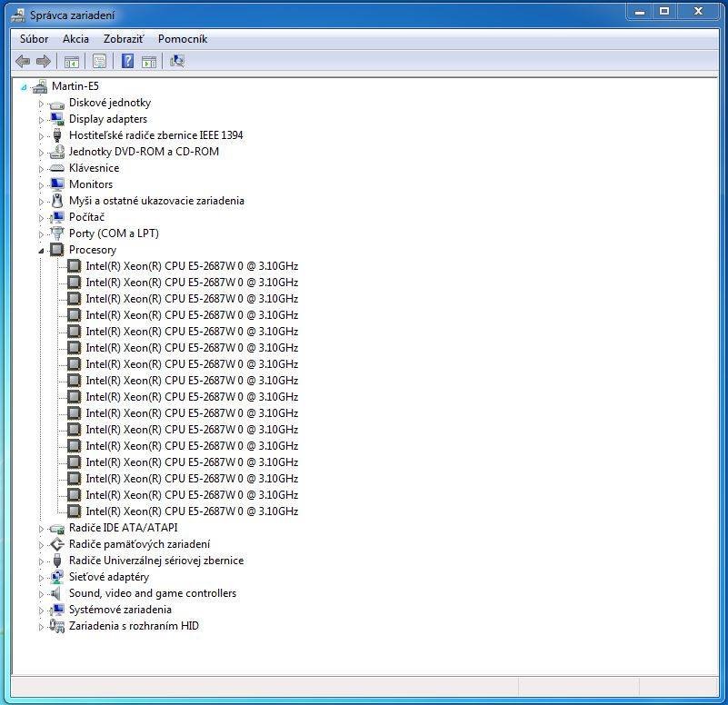Click the Forward arrow toolbar button
728x705 pixels.
44,61
